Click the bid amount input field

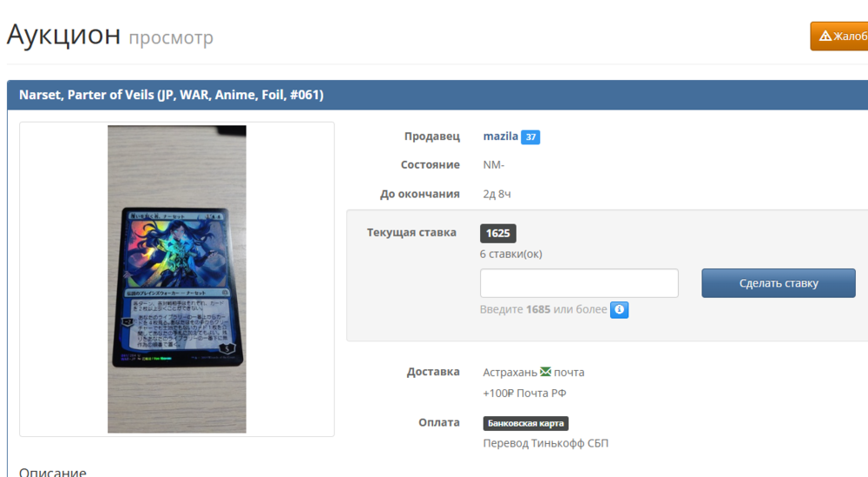[579, 283]
